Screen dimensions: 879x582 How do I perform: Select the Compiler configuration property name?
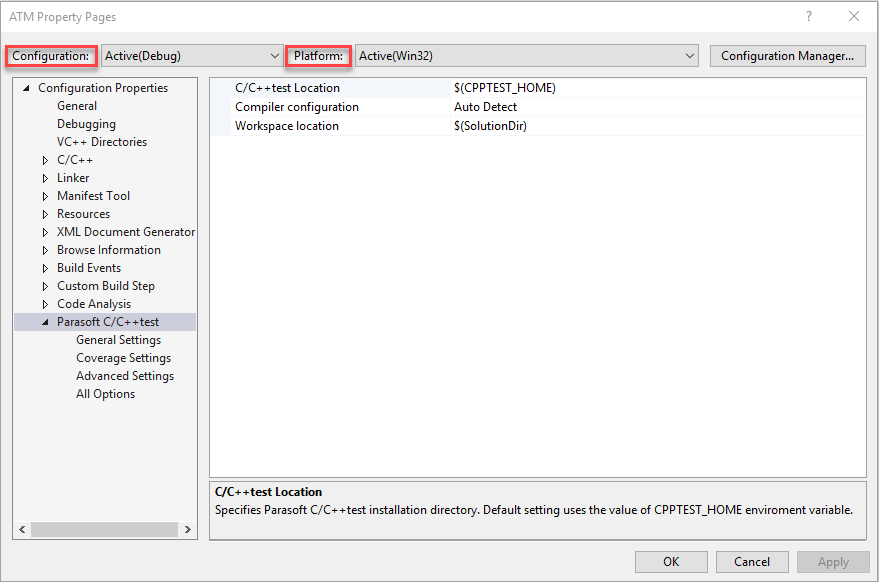297,107
